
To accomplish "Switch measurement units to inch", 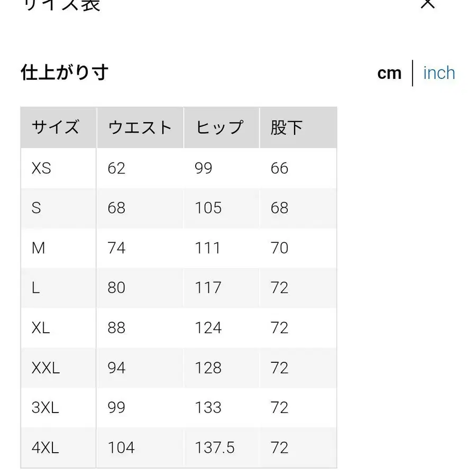I will click(x=438, y=72).
